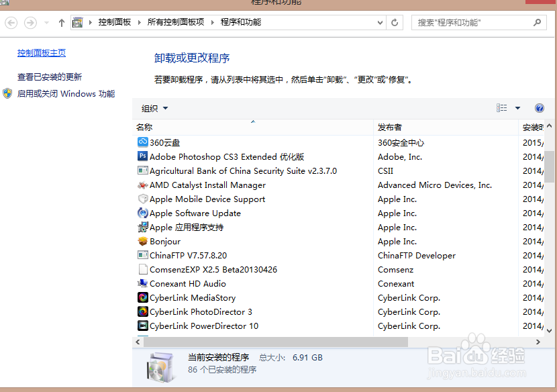Click the vertical scrollbar up arrow
Image resolution: width=557 pixels, height=392 pixels.
[x=549, y=126]
